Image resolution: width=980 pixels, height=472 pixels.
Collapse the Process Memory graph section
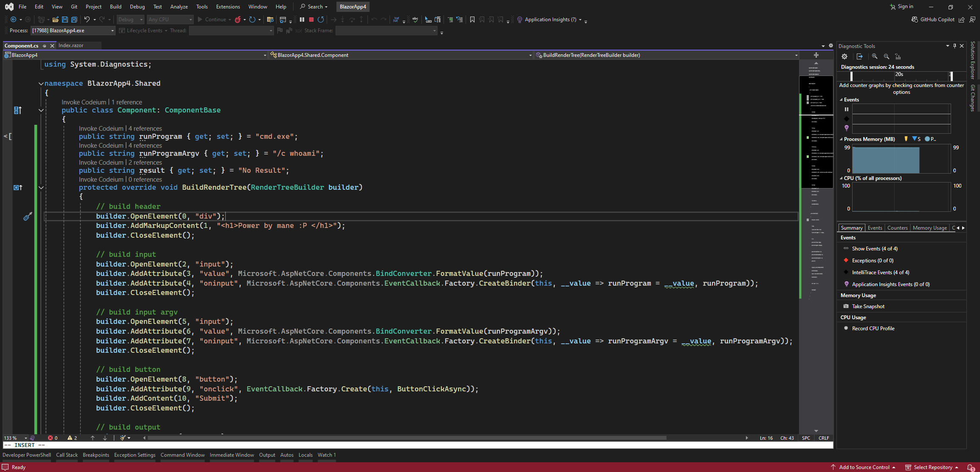[841, 139]
